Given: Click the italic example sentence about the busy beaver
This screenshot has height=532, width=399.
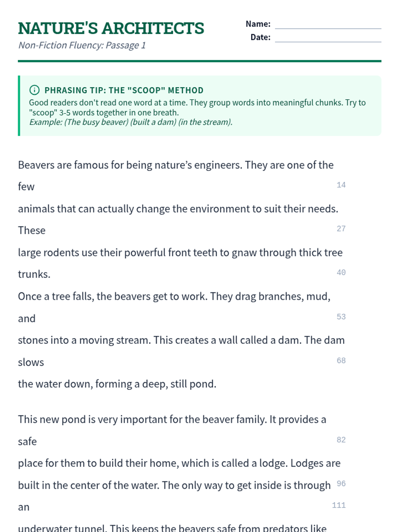Looking at the screenshot, I should point(131,122).
